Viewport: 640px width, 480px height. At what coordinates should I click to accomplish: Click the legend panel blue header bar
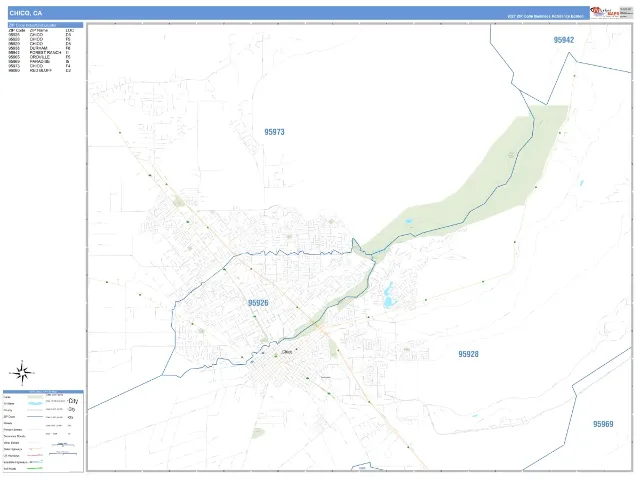click(43, 392)
